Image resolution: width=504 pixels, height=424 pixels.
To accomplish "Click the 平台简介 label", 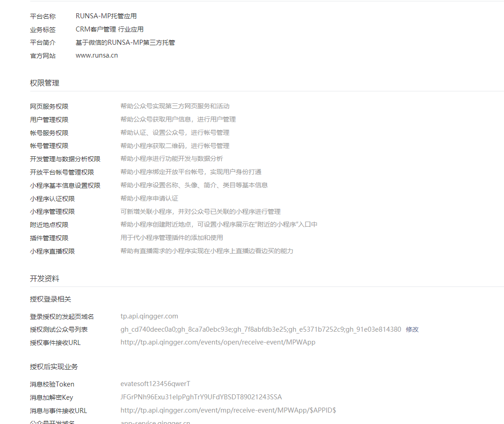I will pyautogui.click(x=43, y=42).
